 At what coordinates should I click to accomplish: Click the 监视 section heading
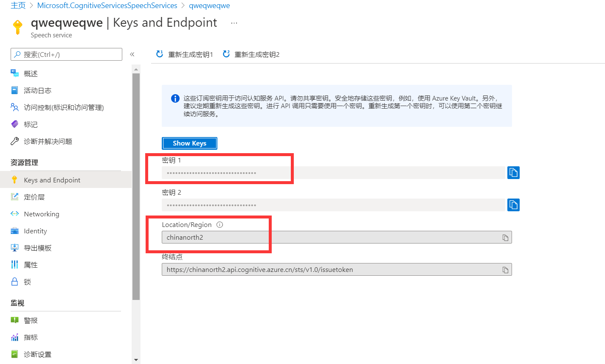tap(17, 303)
